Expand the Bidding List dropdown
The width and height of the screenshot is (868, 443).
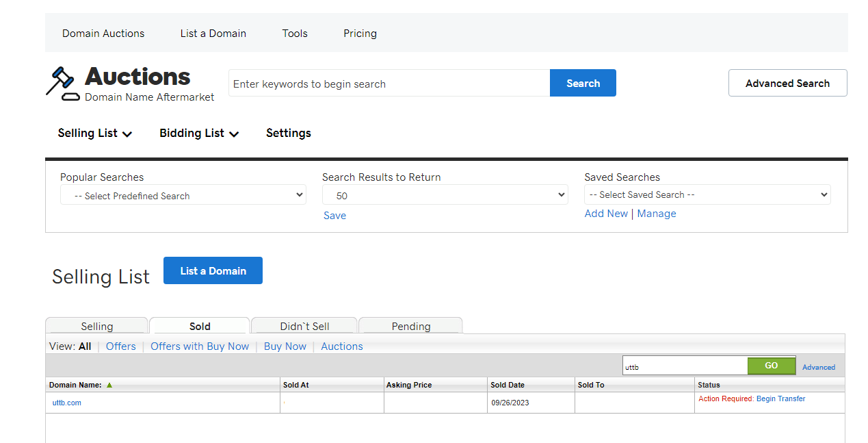click(199, 133)
